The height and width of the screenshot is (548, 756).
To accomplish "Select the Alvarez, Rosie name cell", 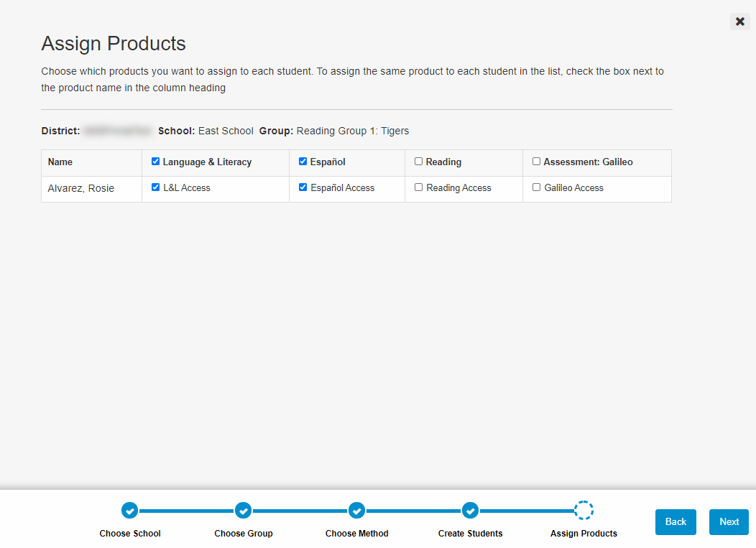I will tap(81, 189).
